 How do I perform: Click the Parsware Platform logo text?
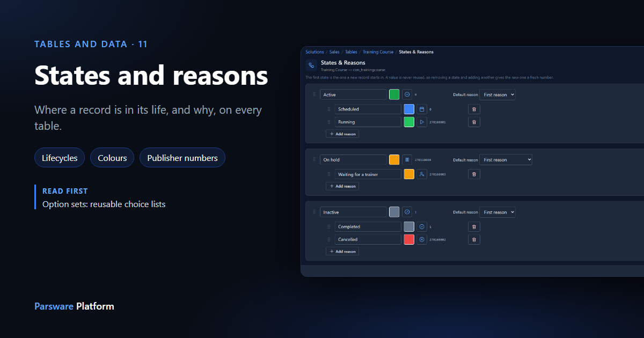[74, 306]
